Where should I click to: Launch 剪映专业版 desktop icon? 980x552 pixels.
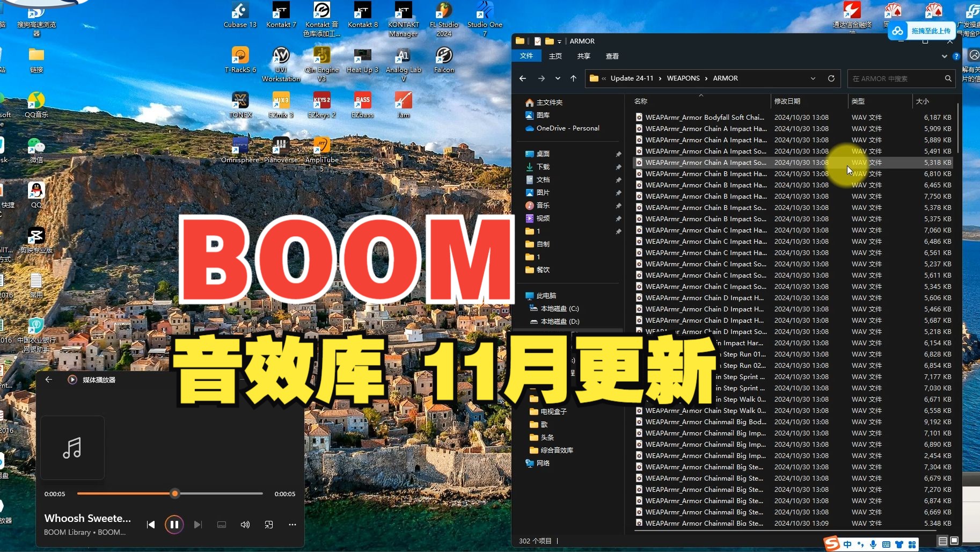coord(36,241)
